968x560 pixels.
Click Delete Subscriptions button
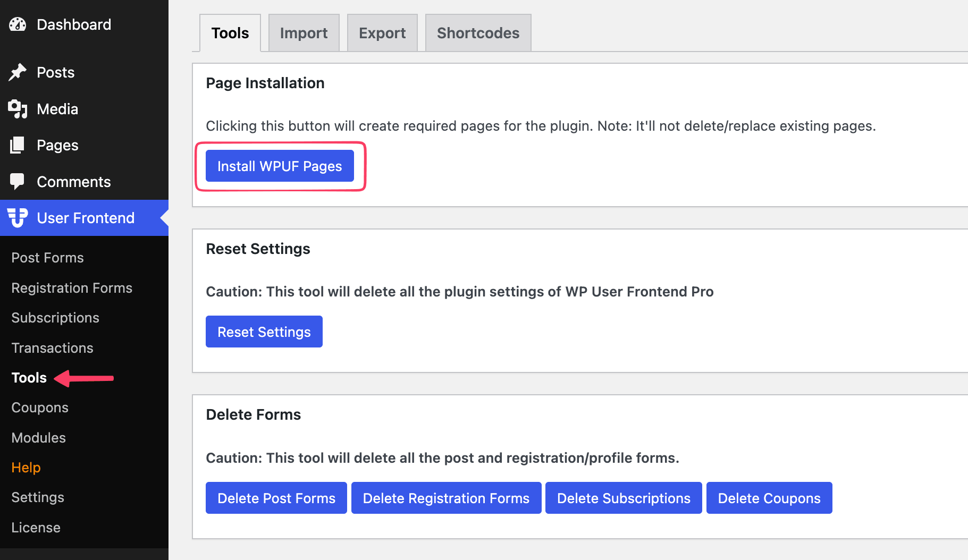(x=624, y=498)
